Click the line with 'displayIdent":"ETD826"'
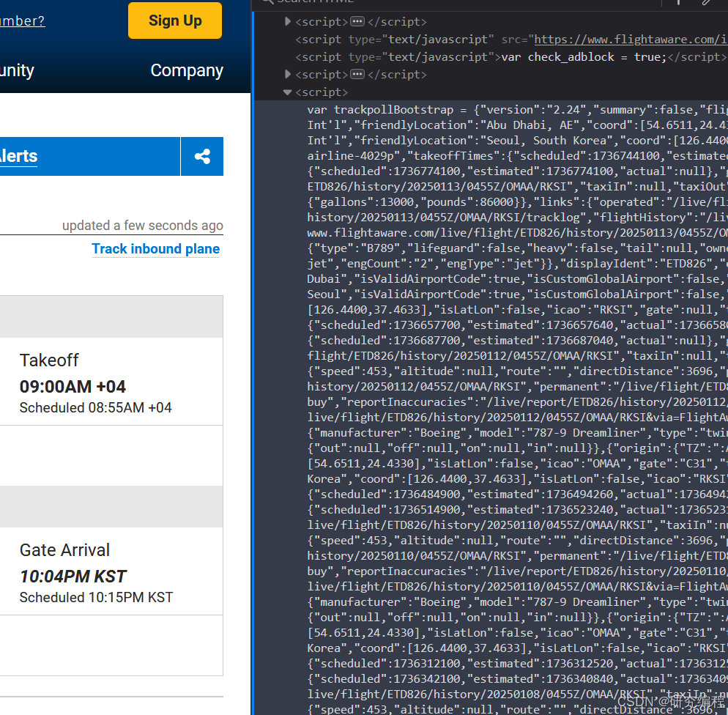Screen dimensions: 728x715 [517, 264]
